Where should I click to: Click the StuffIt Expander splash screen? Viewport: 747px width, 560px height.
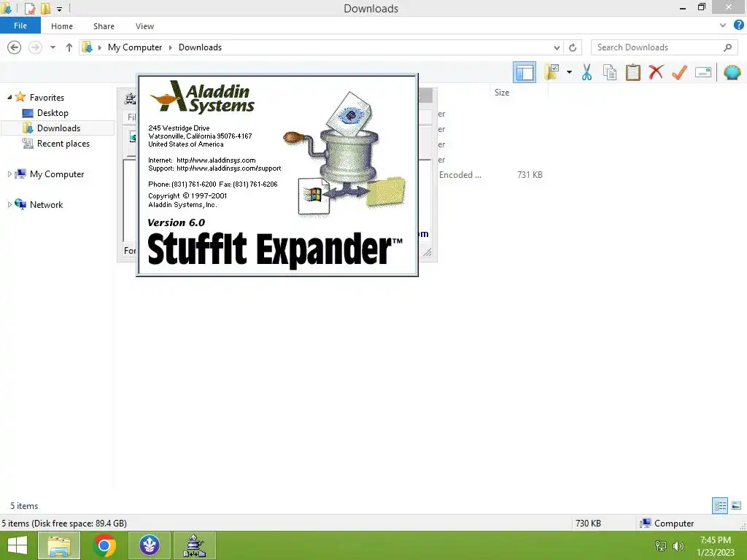pos(277,175)
